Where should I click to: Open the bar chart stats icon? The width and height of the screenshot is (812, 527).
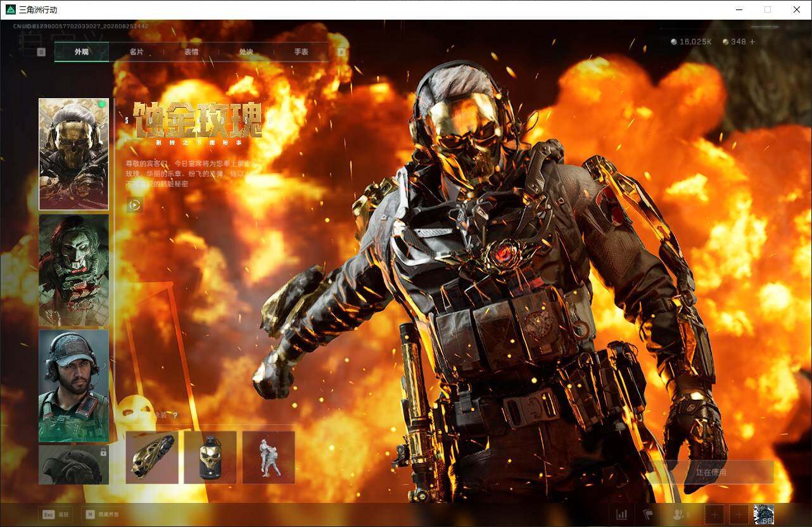click(622, 514)
